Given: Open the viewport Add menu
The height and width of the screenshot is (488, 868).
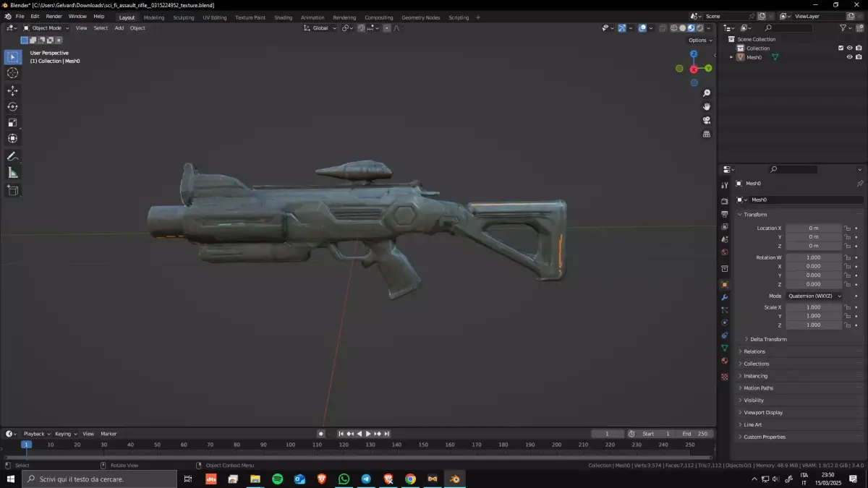Looking at the screenshot, I should tap(119, 28).
